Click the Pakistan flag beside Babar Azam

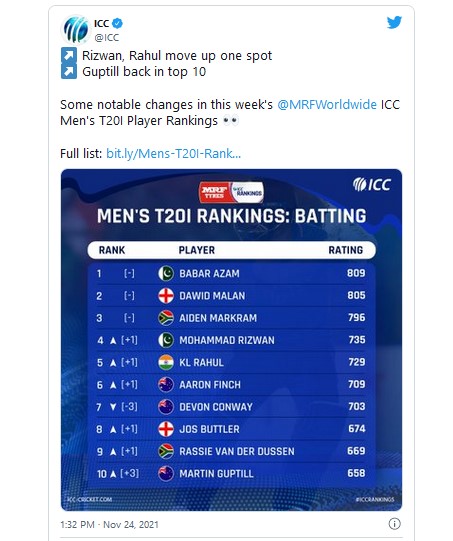tap(166, 274)
